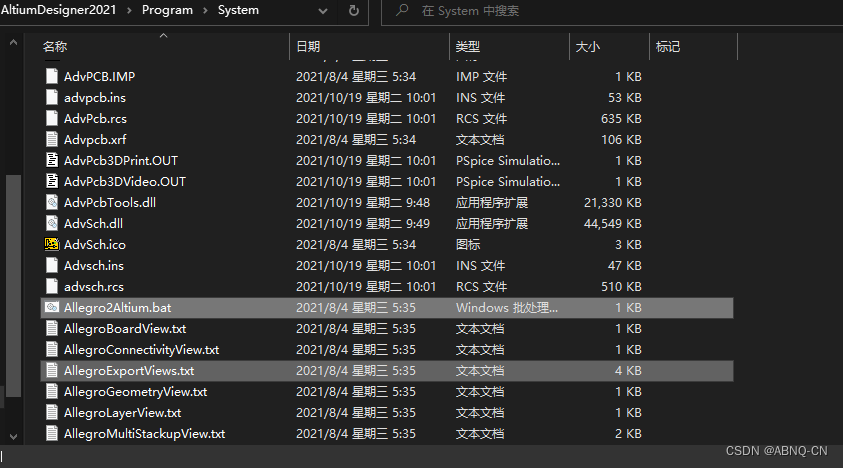Viewport: 843px width, 468px height.
Task: Click the vertical scrollbar thumb
Action: coord(13,286)
